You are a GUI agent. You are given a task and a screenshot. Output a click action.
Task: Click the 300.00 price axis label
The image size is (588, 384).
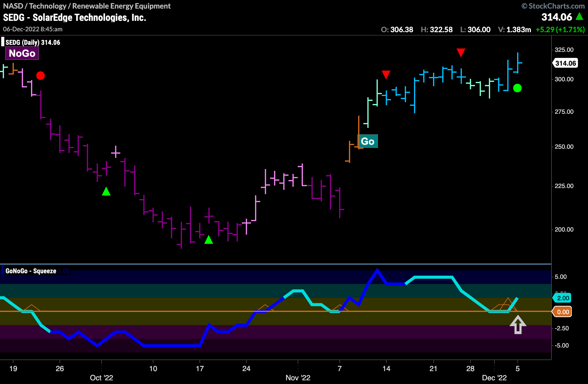tap(564, 79)
